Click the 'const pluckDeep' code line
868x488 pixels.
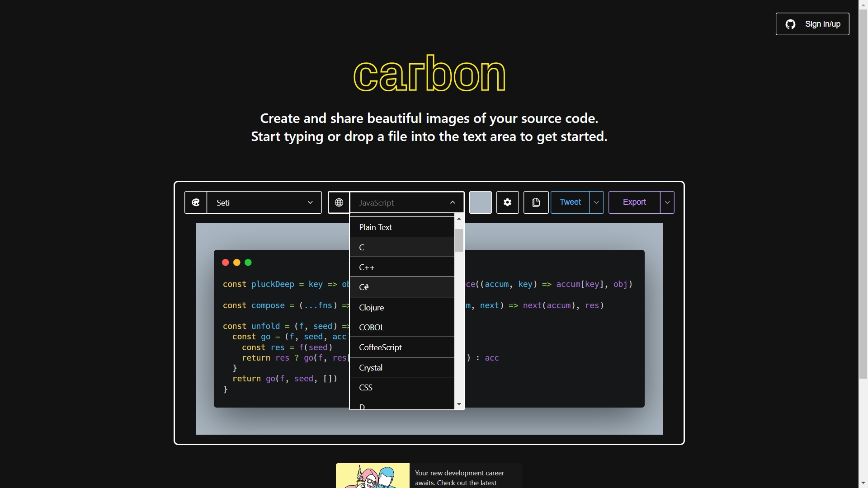[x=286, y=284]
